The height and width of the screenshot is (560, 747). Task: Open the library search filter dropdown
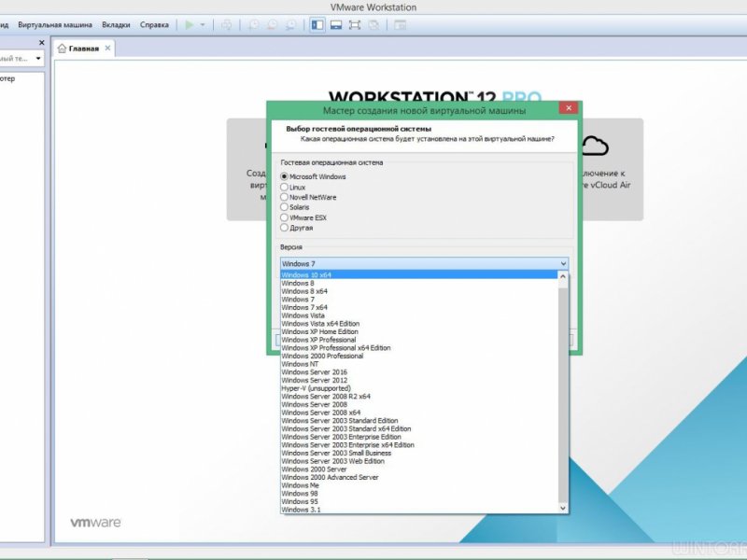[x=38, y=58]
